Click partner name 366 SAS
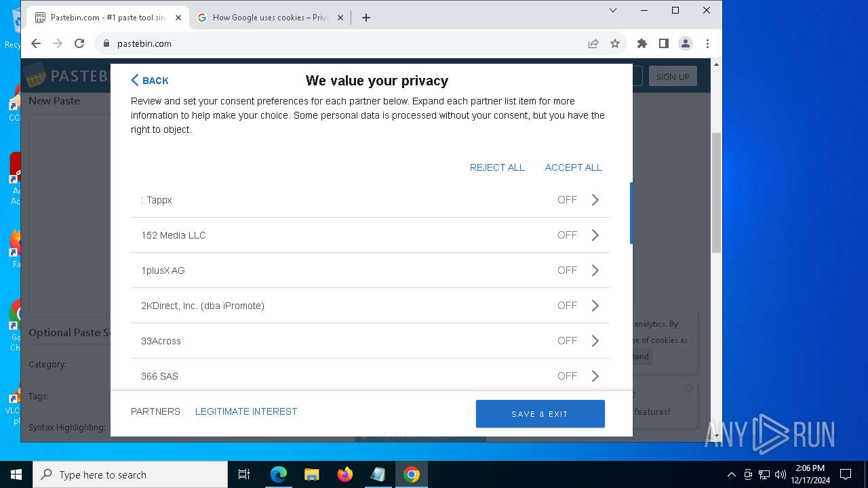The height and width of the screenshot is (488, 868). tap(159, 376)
